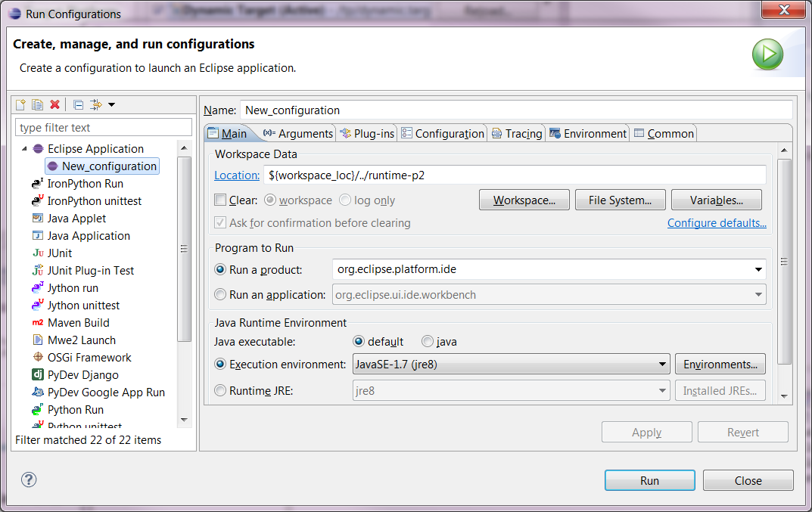Click the Duplicate configuration icon
The width and height of the screenshot is (812, 512).
37,104
